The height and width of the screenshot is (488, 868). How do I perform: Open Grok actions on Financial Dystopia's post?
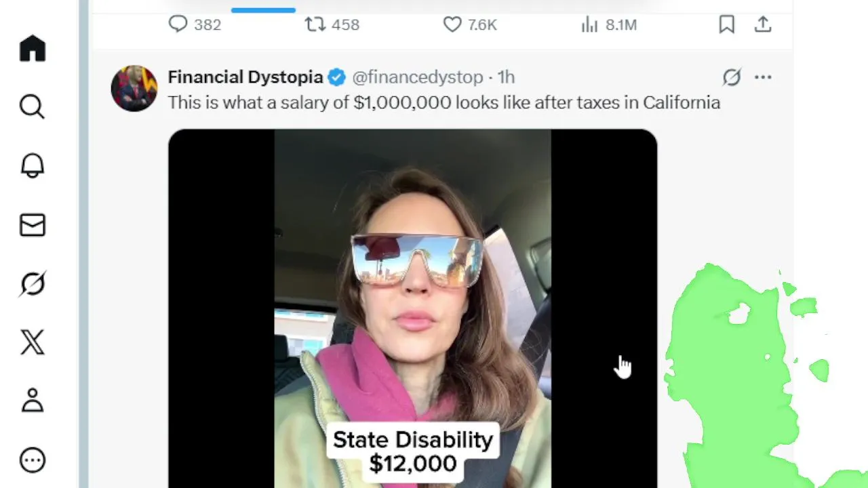coord(732,77)
